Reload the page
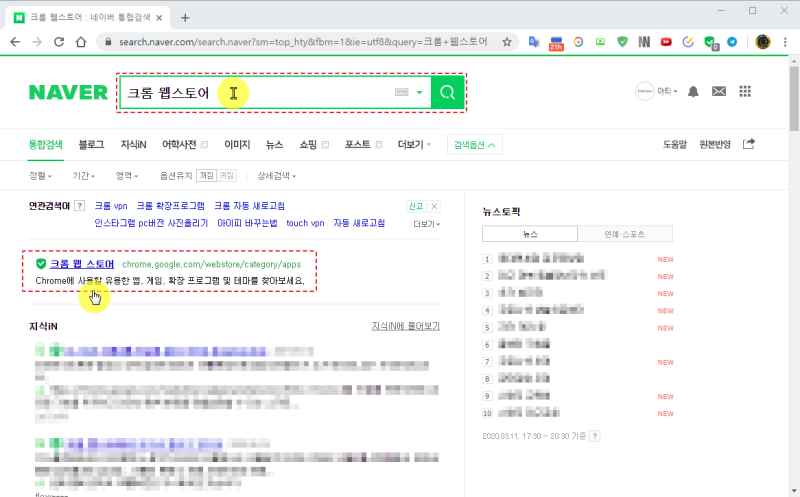This screenshot has width=800, height=497. 59,42
